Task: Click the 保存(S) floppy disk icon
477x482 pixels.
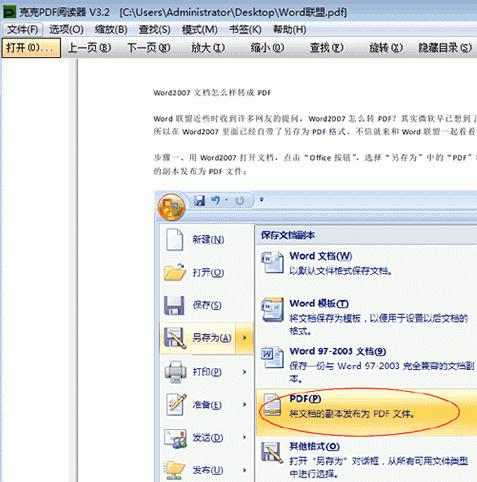Action: 174,305
